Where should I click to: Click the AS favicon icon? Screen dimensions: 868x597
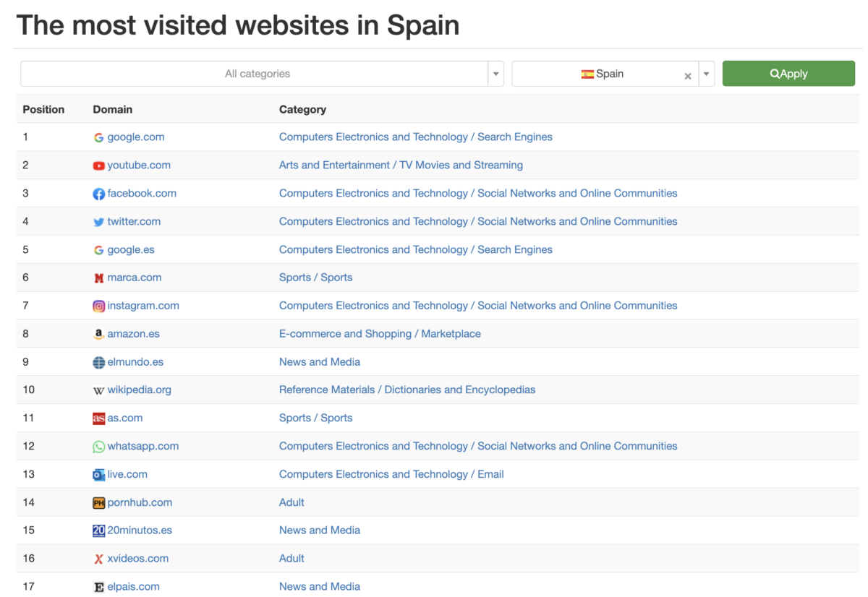tap(98, 418)
